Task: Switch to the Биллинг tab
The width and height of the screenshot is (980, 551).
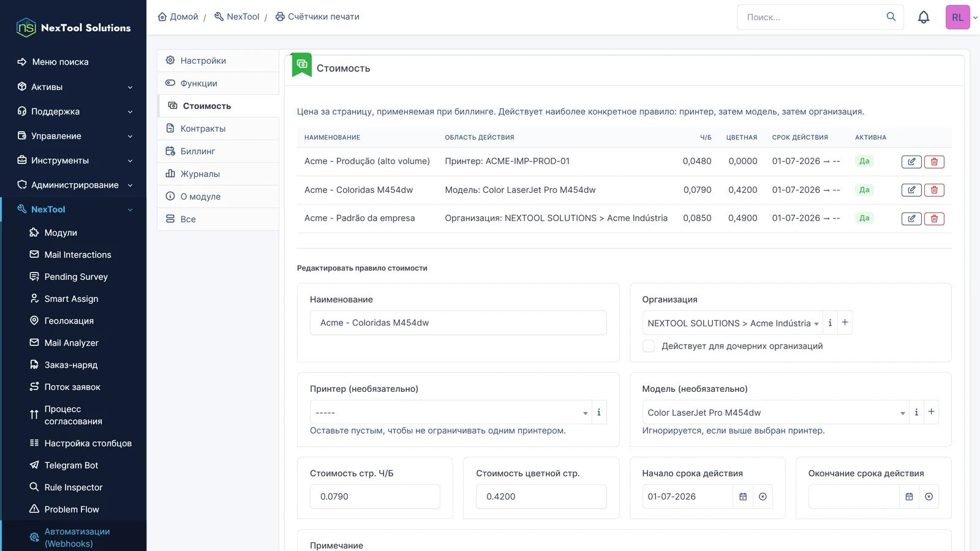Action: (x=218, y=151)
